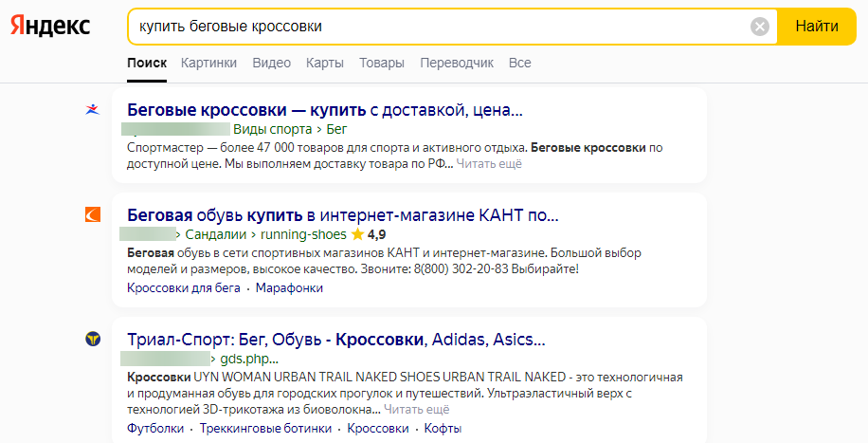Expand 'Читать ещё' in Спортмастер snippet
The height and width of the screenshot is (443, 868).
point(489,164)
